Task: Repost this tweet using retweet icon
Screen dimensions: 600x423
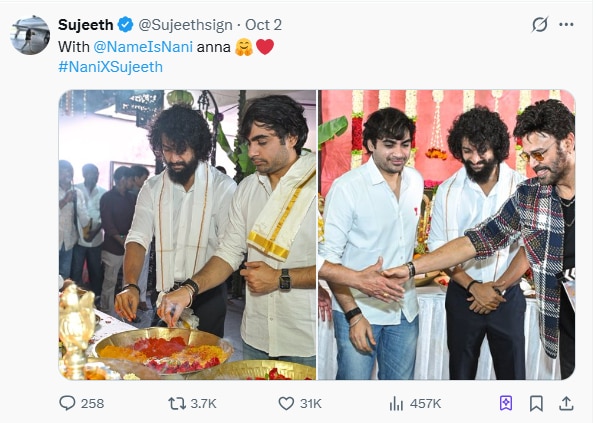Action: tap(175, 403)
